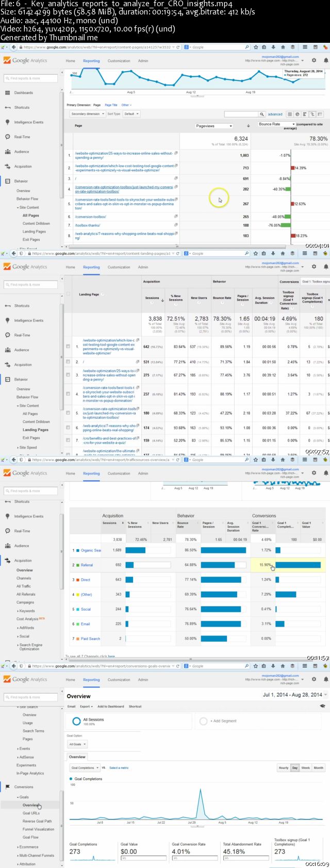The height and width of the screenshot is (868, 330).
Task: Open the Pageviews metric dropdown
Action: 214,126
